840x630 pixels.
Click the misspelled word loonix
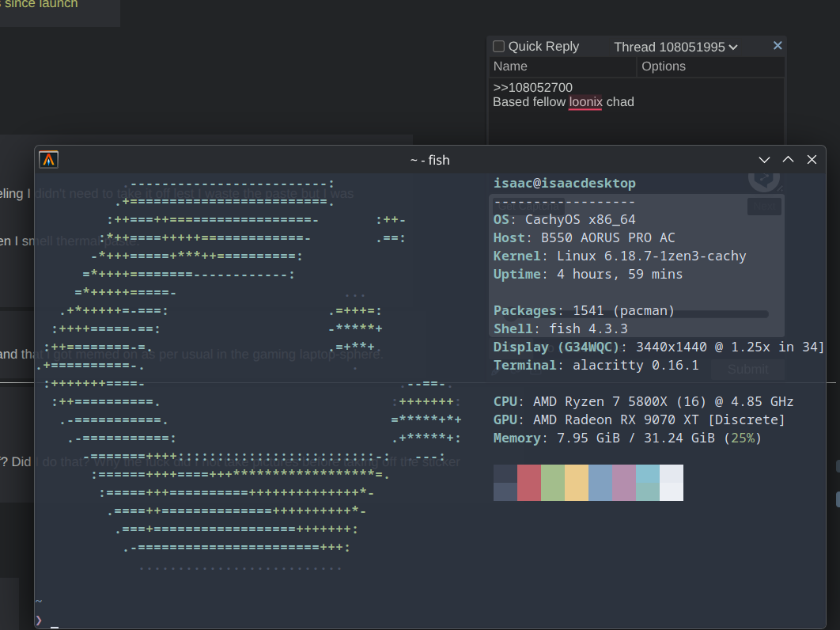click(585, 102)
